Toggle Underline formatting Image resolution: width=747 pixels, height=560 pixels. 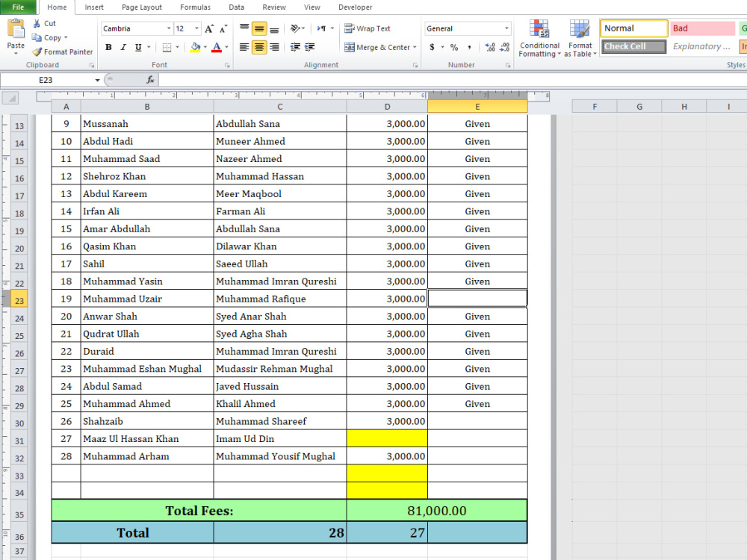click(138, 47)
